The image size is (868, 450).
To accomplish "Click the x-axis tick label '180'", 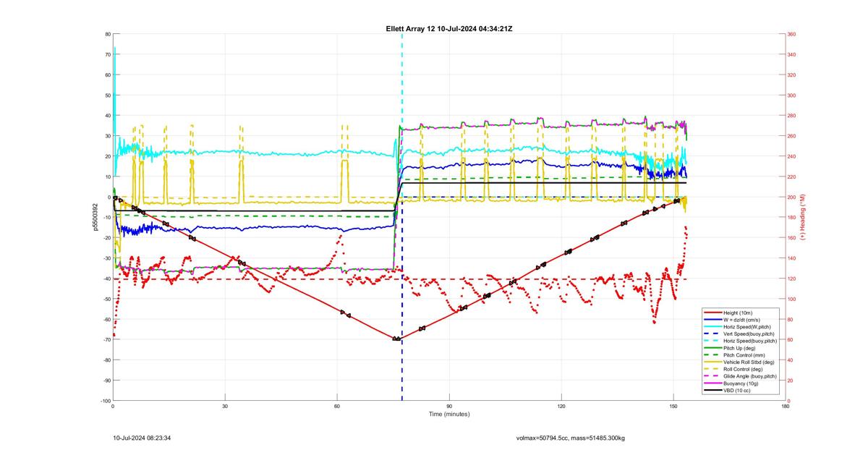I will point(786,406).
